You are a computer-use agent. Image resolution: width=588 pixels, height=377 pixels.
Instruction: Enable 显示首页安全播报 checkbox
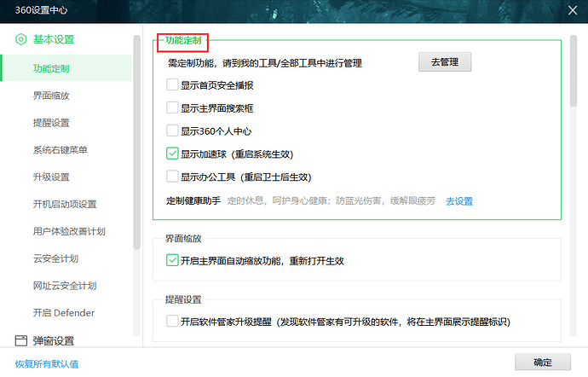(x=172, y=85)
